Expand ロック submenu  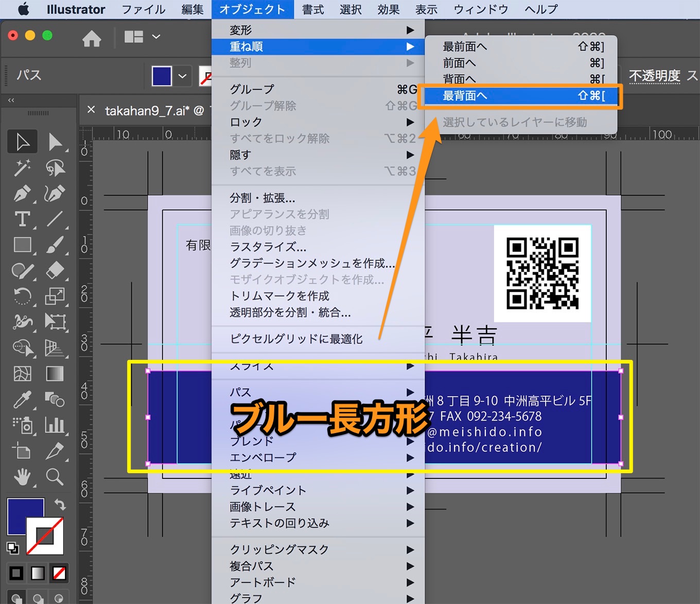click(x=318, y=122)
